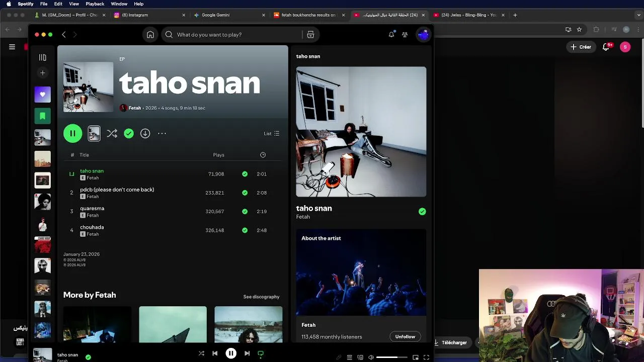Adjust the Spotify volume slider
Screen dimensions: 644x362
click(392, 357)
